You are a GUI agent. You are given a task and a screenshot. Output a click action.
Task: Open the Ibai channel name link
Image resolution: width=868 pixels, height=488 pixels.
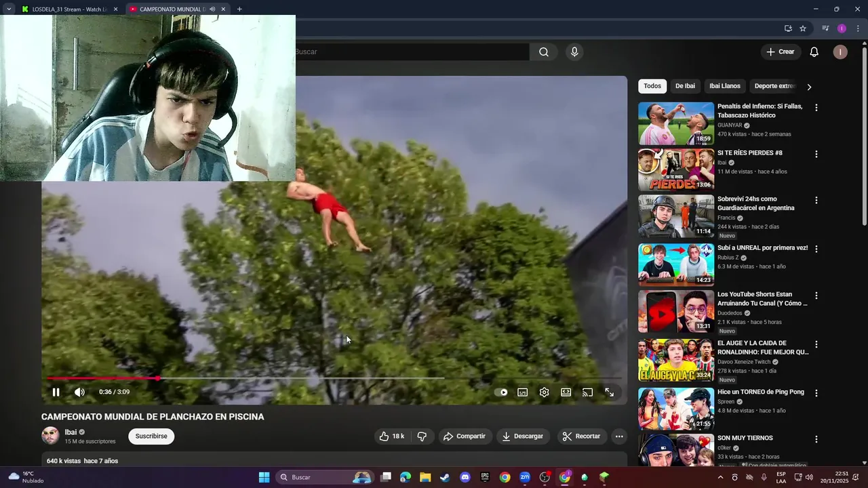pos(71,432)
